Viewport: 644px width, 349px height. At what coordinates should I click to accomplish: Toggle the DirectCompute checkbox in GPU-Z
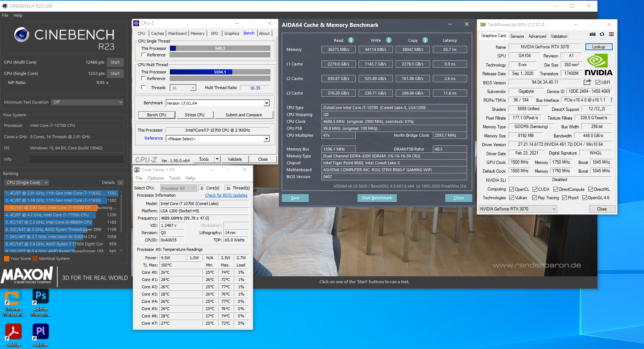click(x=556, y=189)
